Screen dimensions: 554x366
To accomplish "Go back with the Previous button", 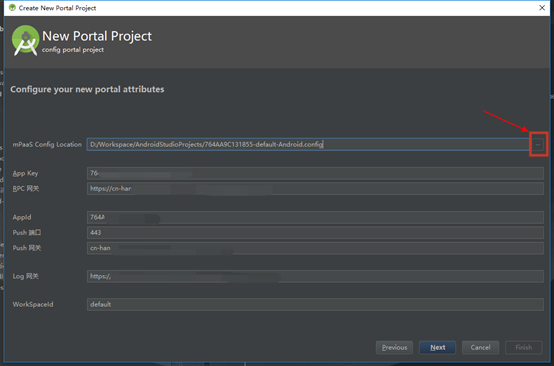I will click(x=394, y=348).
